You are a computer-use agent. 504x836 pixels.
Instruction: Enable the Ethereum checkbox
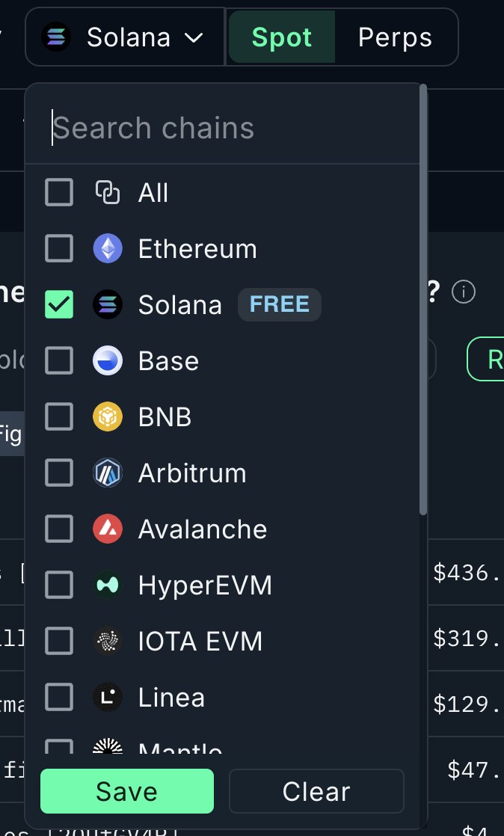tap(60, 249)
